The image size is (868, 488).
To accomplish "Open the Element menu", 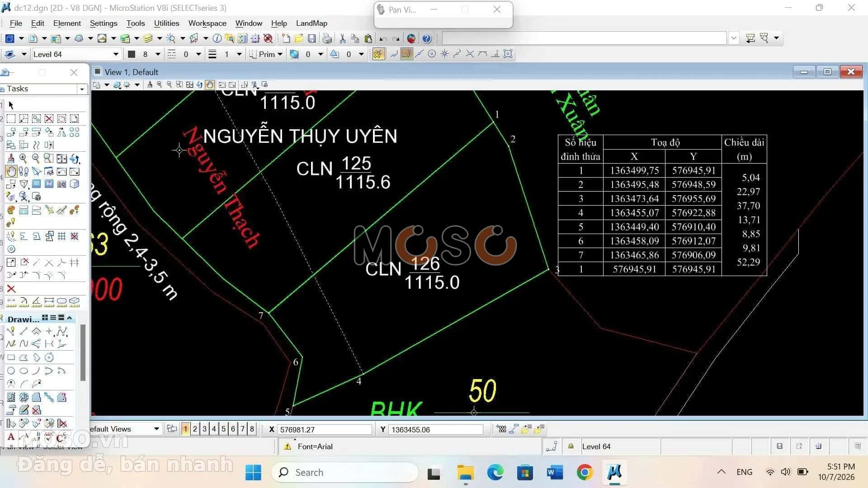I will [x=67, y=23].
